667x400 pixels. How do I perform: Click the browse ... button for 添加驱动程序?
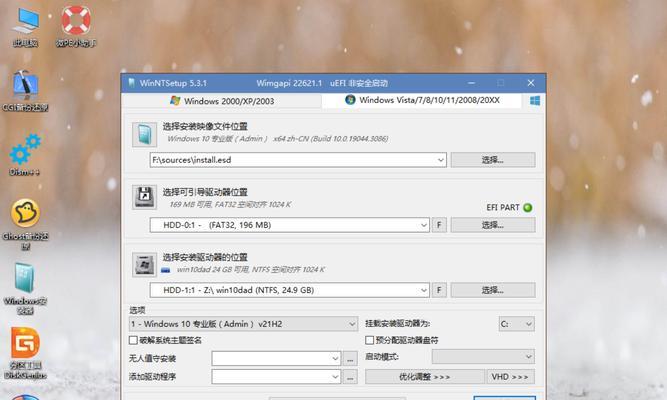350,377
